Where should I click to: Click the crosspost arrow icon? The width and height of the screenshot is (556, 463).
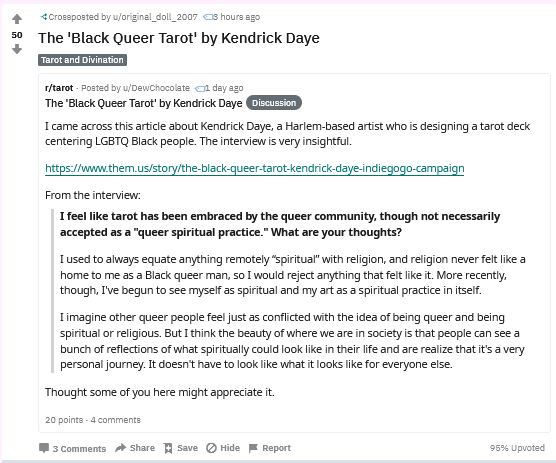click(44, 17)
